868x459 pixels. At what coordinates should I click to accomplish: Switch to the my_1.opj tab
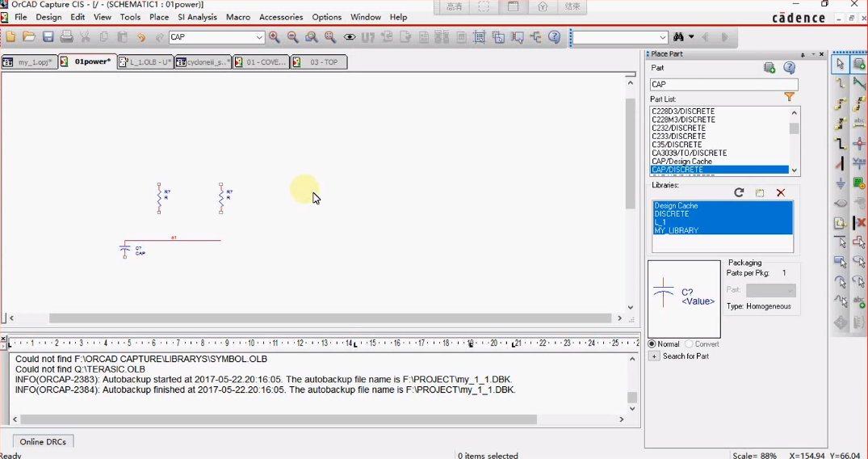click(29, 62)
